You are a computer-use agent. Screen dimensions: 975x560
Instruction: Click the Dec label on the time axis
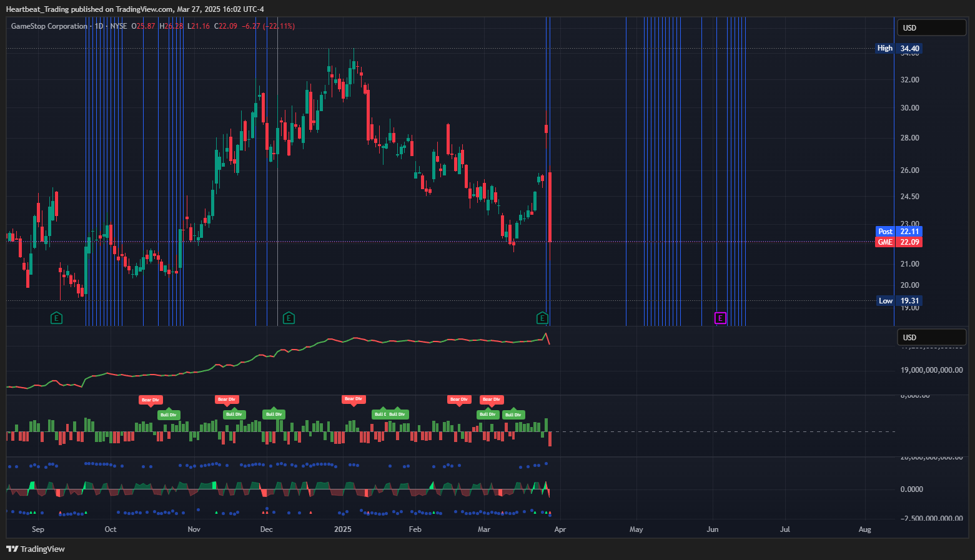click(x=267, y=529)
